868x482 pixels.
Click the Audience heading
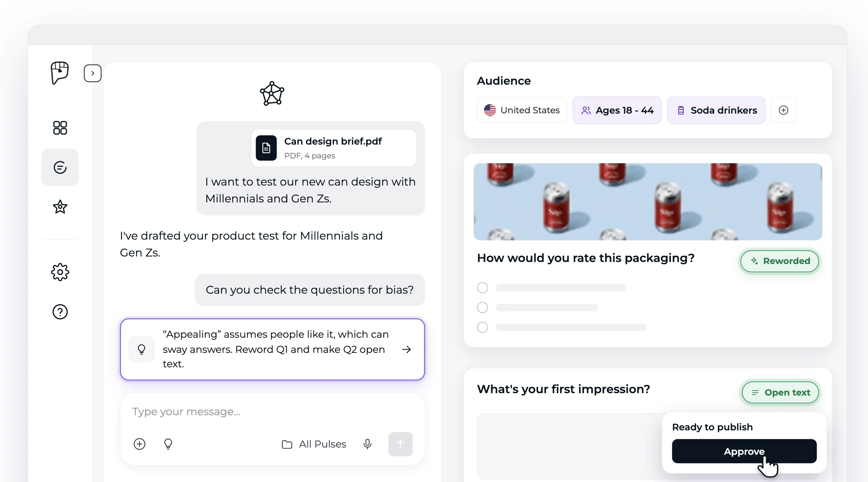pyautogui.click(x=504, y=81)
